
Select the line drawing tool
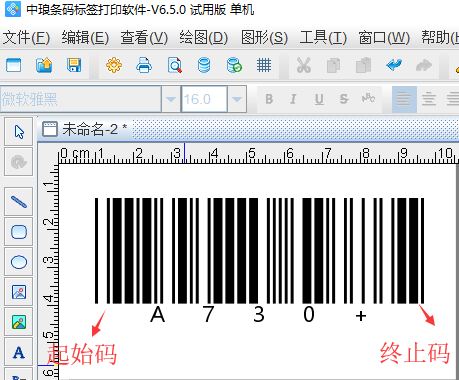tap(19, 202)
